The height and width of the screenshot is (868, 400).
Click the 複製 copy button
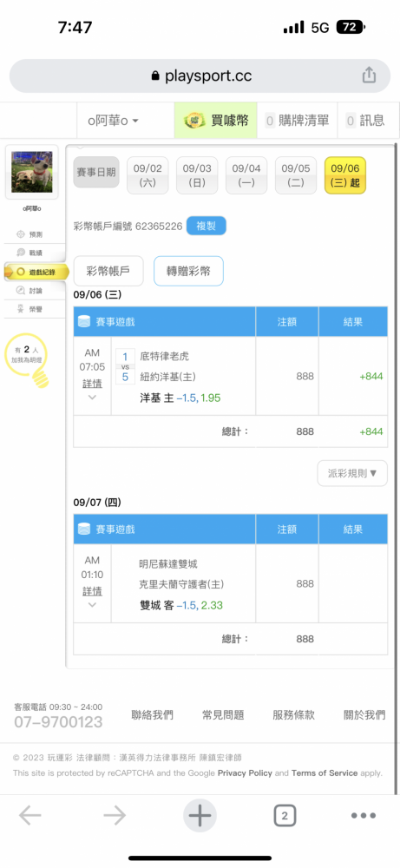207,227
